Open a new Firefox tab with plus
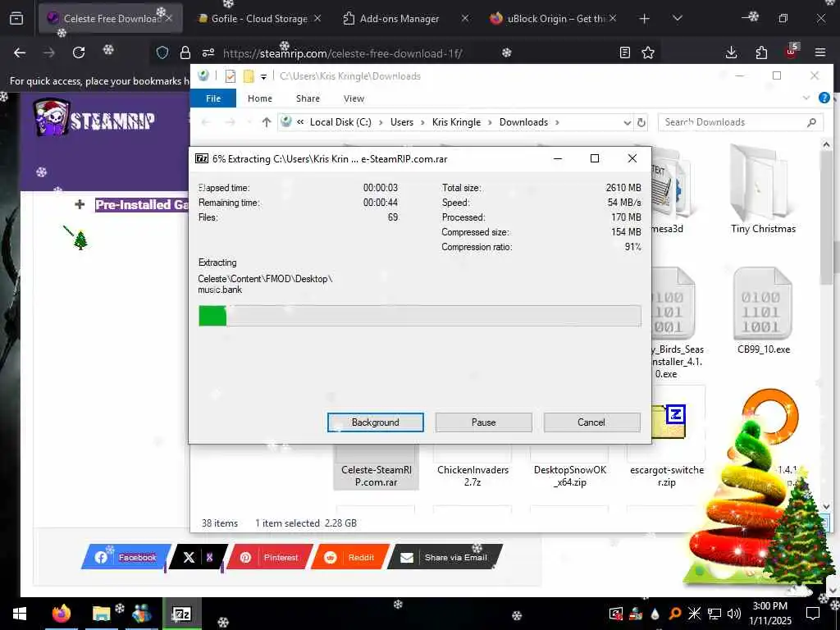This screenshot has width=840, height=630. pos(644,19)
